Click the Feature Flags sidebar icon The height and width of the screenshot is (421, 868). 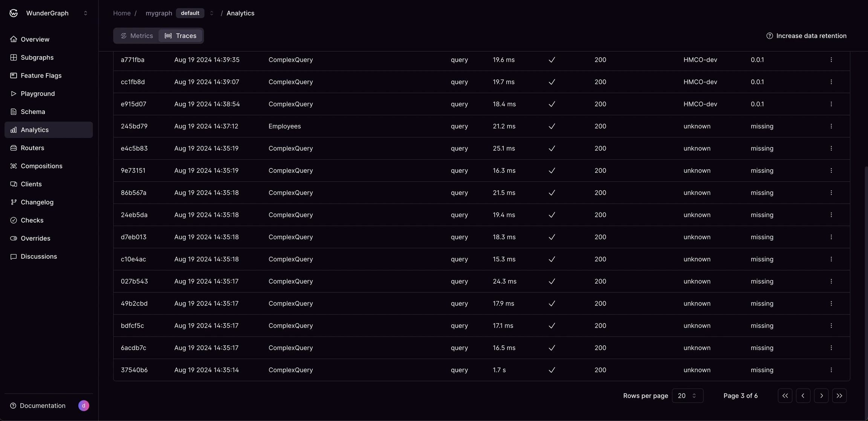pyautogui.click(x=14, y=75)
